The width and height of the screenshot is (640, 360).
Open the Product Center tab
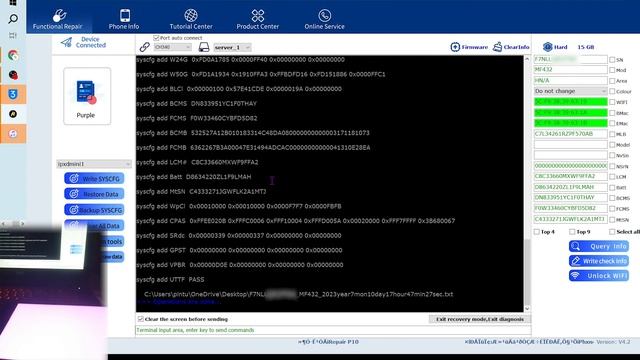(x=258, y=19)
